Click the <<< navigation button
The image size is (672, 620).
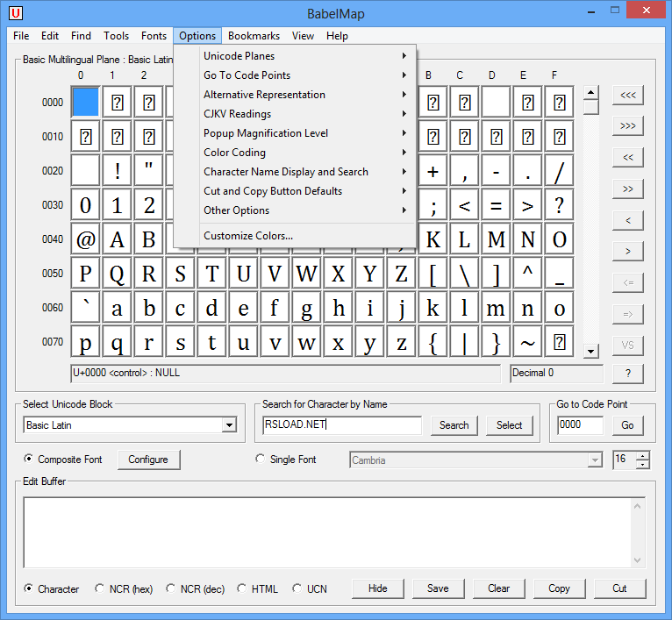628,95
